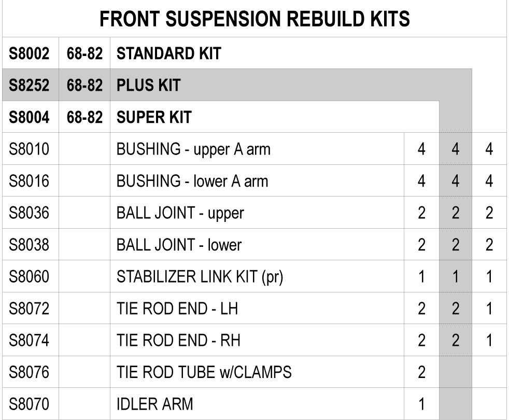The image size is (509, 420).
Task: Click the S8070 part number
Action: [x=29, y=404]
